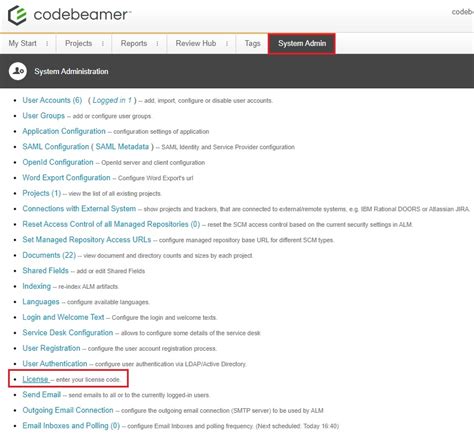Open the Projects (1) list link

(41, 193)
